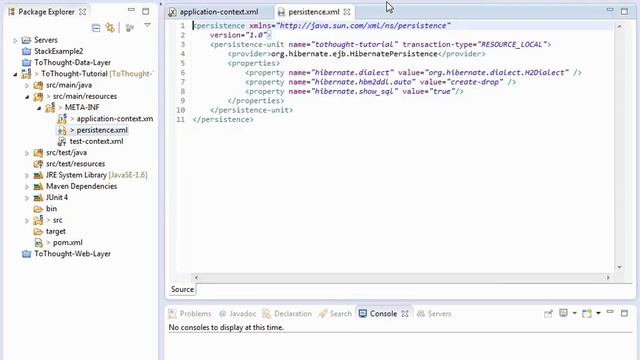Open application-context.xml in tree
The image size is (640, 360).
click(x=115, y=119)
